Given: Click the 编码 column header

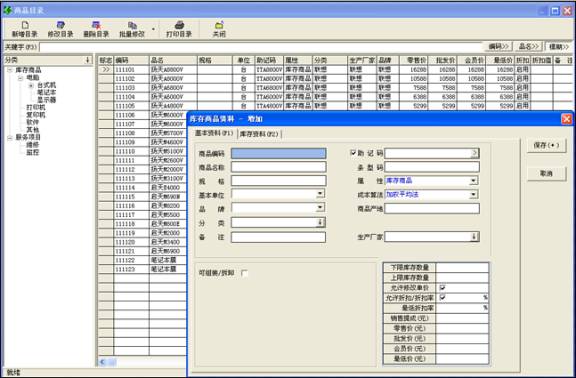Looking at the screenshot, I should pyautogui.click(x=132, y=60).
